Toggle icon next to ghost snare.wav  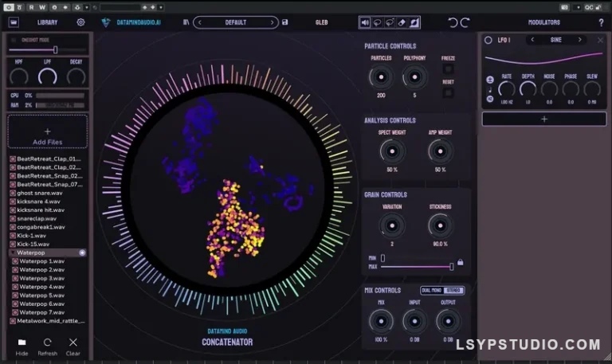pos(13,193)
